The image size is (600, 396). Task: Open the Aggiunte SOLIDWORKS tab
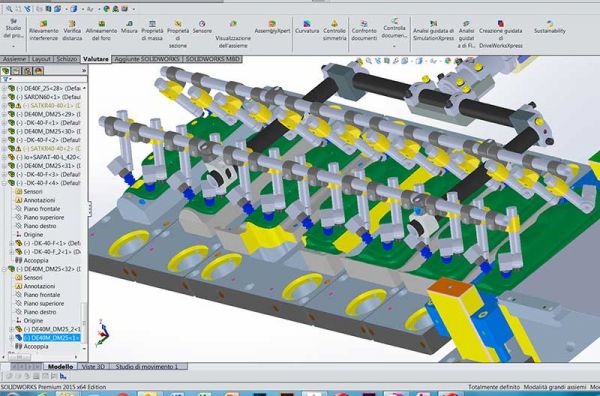(147, 59)
